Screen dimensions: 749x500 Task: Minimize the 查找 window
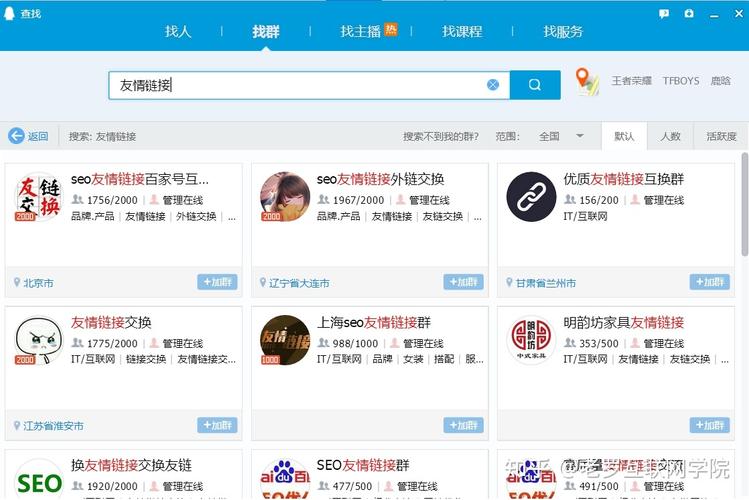tap(714, 14)
